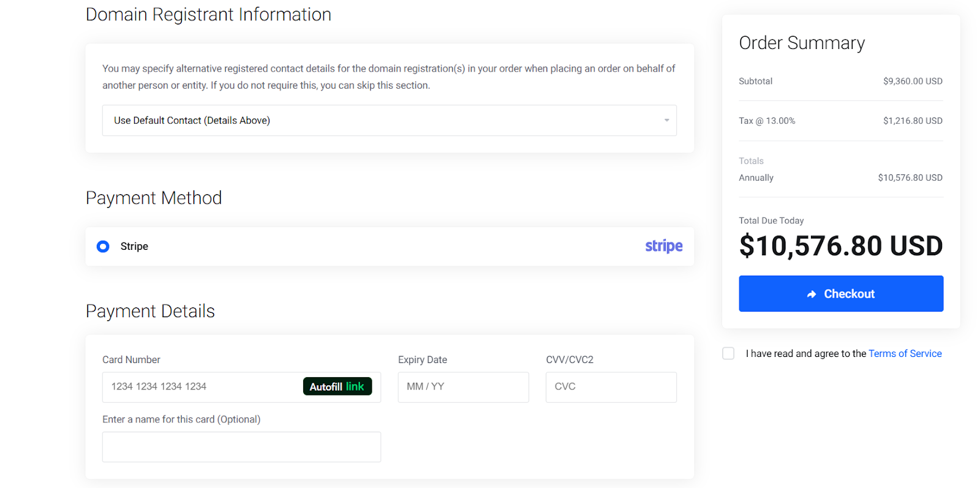
Task: Click the Tax @ 13.00% label
Action: pos(767,121)
